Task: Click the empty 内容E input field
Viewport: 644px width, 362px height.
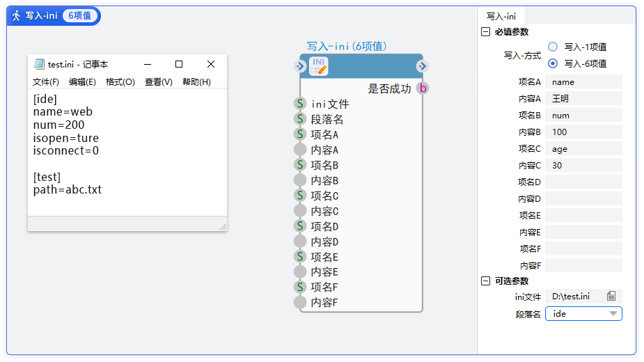Action: click(583, 232)
